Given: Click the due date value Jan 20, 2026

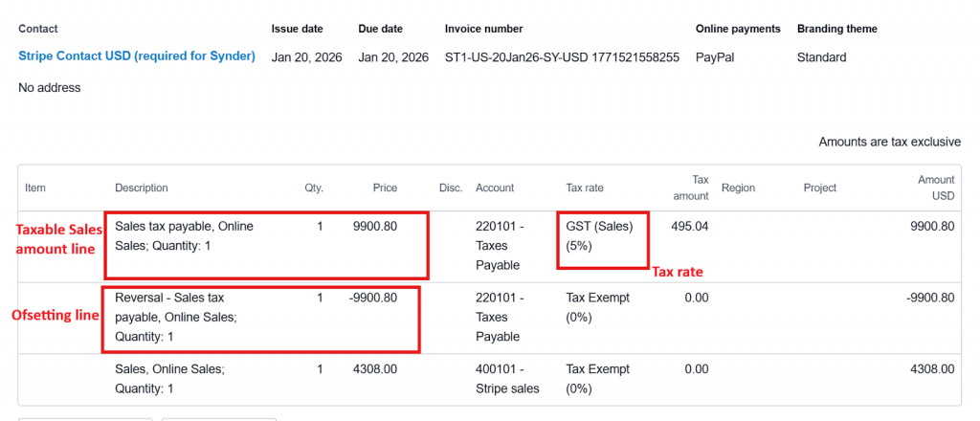Looking at the screenshot, I should coord(393,57).
